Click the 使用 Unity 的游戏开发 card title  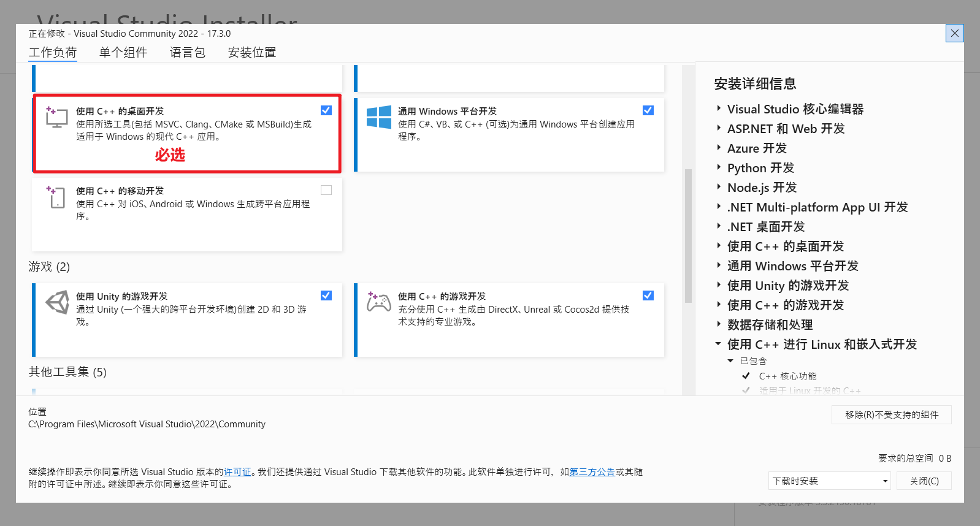(x=121, y=296)
